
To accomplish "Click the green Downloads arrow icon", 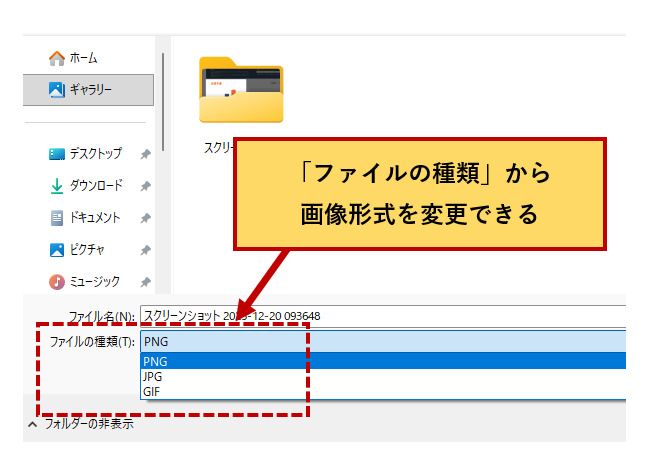I will tap(57, 186).
